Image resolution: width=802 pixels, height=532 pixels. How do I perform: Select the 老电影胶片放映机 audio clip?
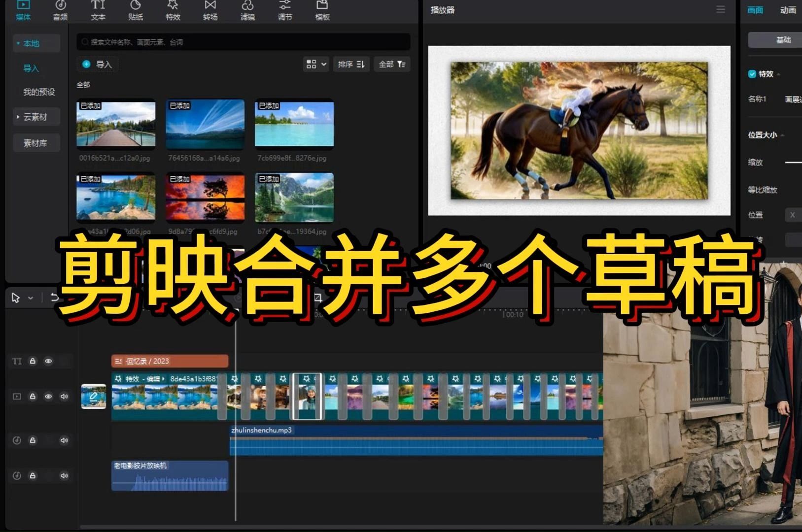click(x=170, y=475)
